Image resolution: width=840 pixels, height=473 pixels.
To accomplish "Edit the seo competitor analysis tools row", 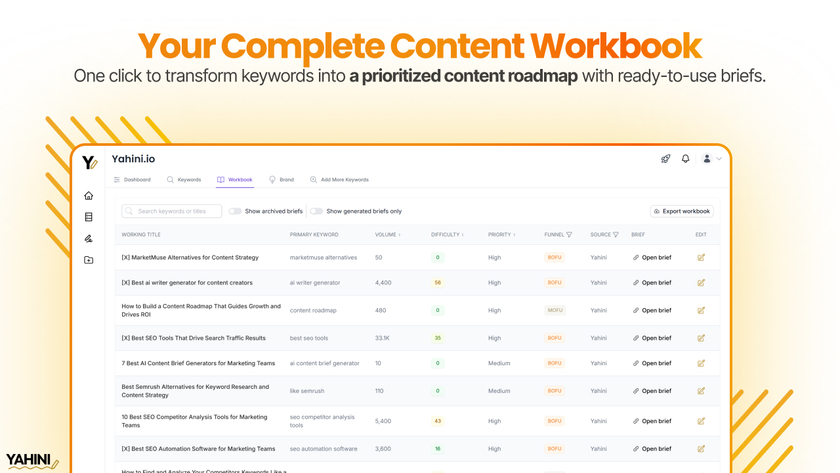I will pos(701,421).
